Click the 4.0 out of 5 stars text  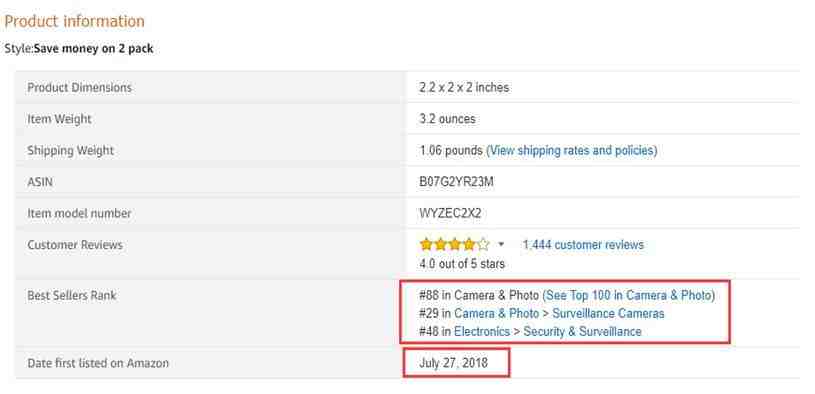[x=462, y=264]
